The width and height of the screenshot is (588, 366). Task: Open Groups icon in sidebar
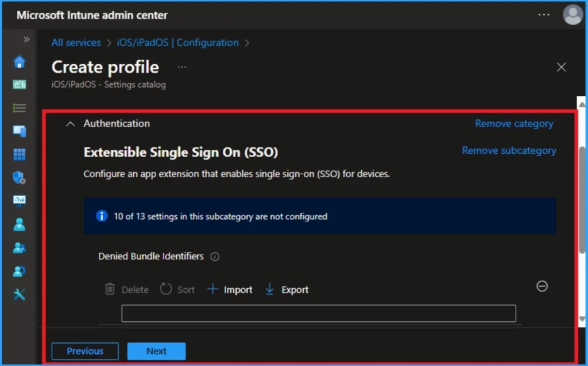click(x=20, y=248)
